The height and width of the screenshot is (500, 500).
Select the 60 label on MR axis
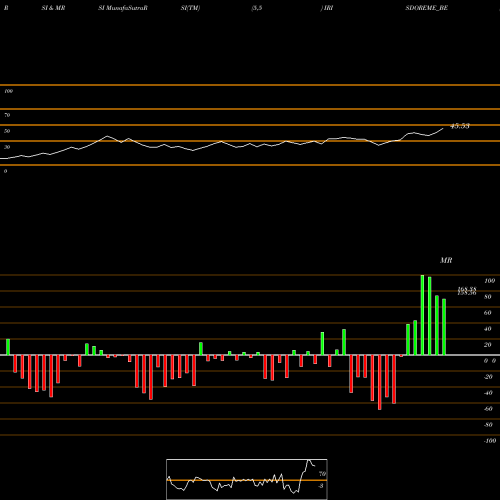(487, 313)
